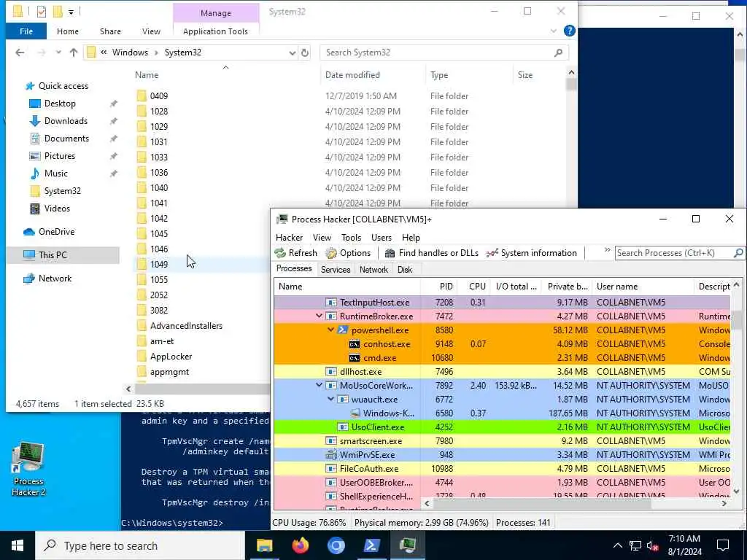Select the cmd.exe process icon

pos(354,357)
